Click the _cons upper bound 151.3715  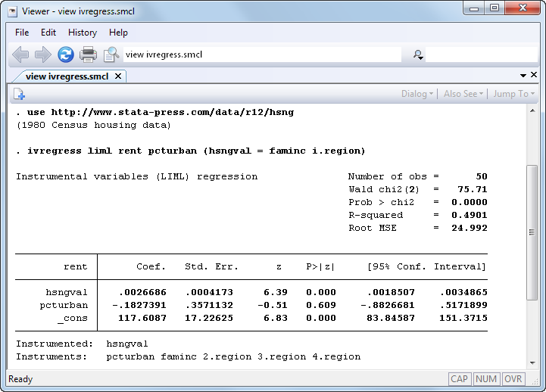[x=463, y=318]
